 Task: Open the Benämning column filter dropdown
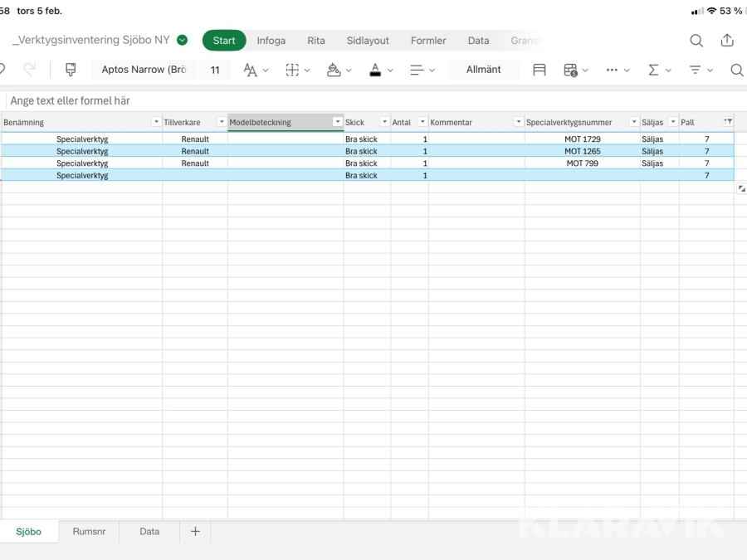pyautogui.click(x=156, y=122)
